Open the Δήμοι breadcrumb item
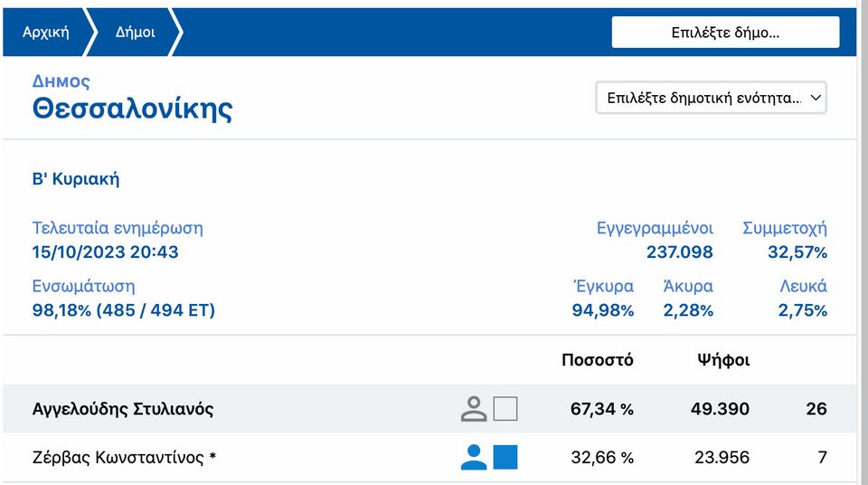This screenshot has width=868, height=485. coord(135,32)
